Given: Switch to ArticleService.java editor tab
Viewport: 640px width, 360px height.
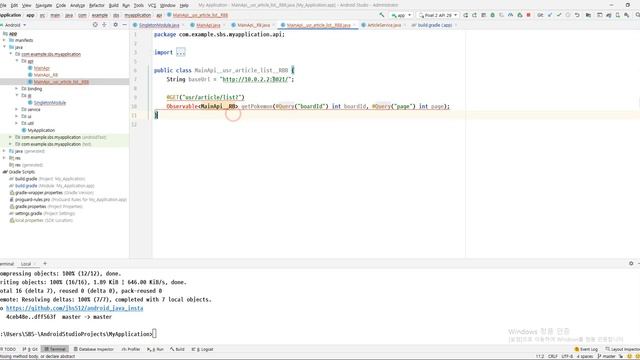Looking at the screenshot, I should (x=384, y=25).
